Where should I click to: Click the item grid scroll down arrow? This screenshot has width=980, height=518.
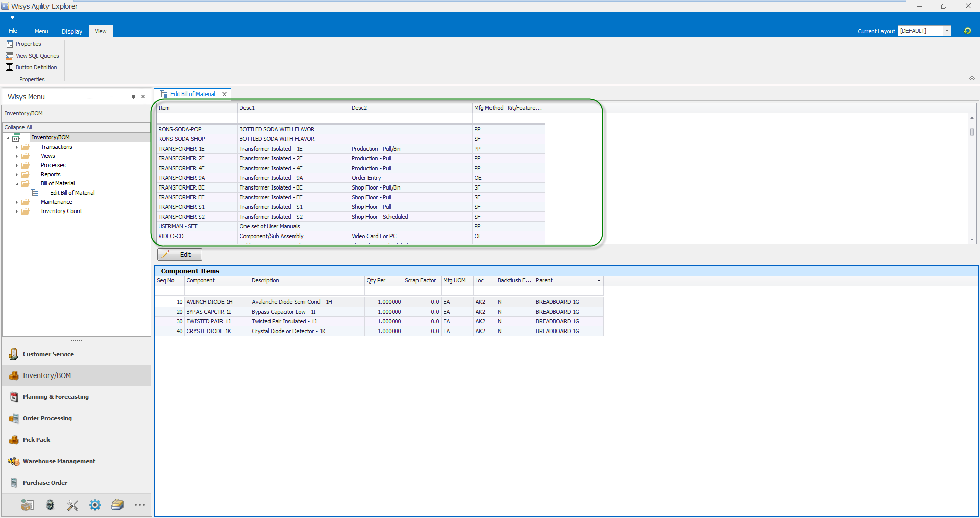(972, 240)
